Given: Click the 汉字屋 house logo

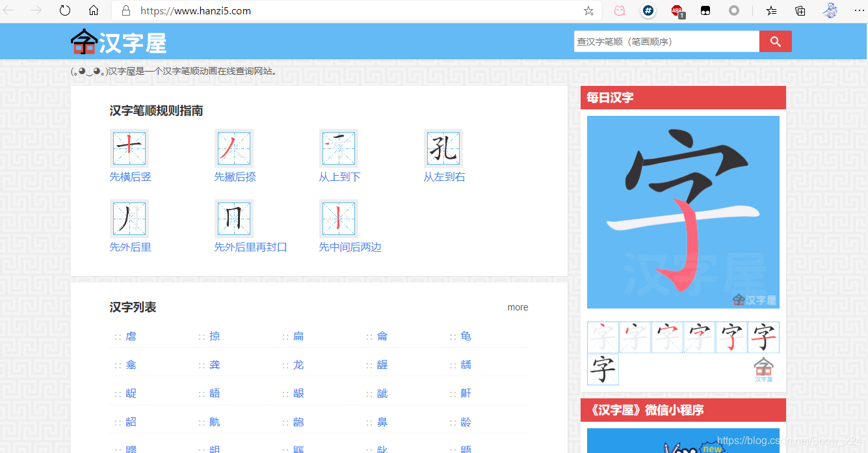Looking at the screenshot, I should pos(118,42).
